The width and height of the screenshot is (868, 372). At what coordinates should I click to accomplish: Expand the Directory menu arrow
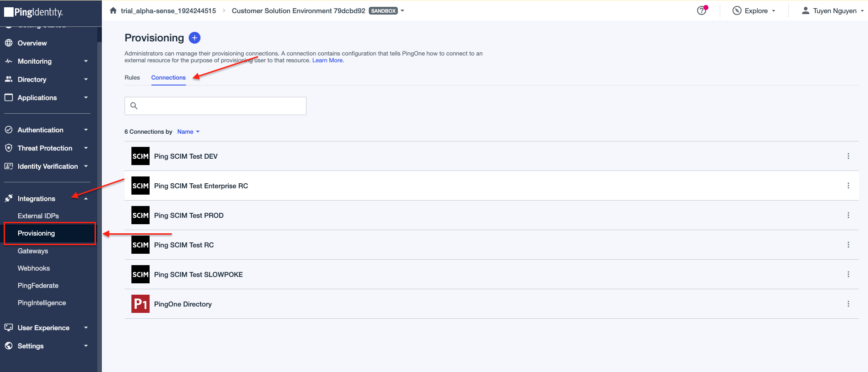86,79
